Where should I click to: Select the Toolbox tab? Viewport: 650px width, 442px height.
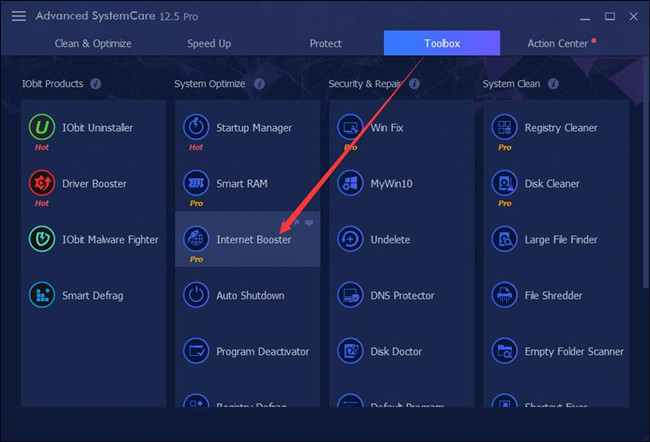click(x=442, y=43)
